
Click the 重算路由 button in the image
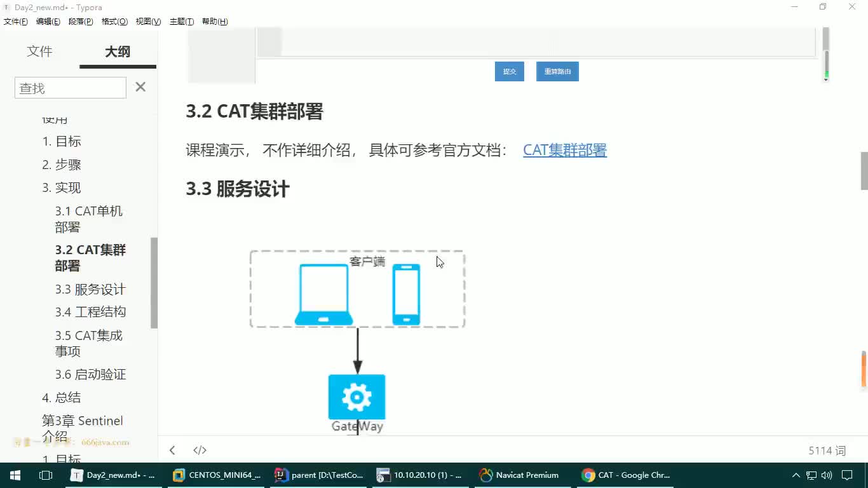(557, 71)
